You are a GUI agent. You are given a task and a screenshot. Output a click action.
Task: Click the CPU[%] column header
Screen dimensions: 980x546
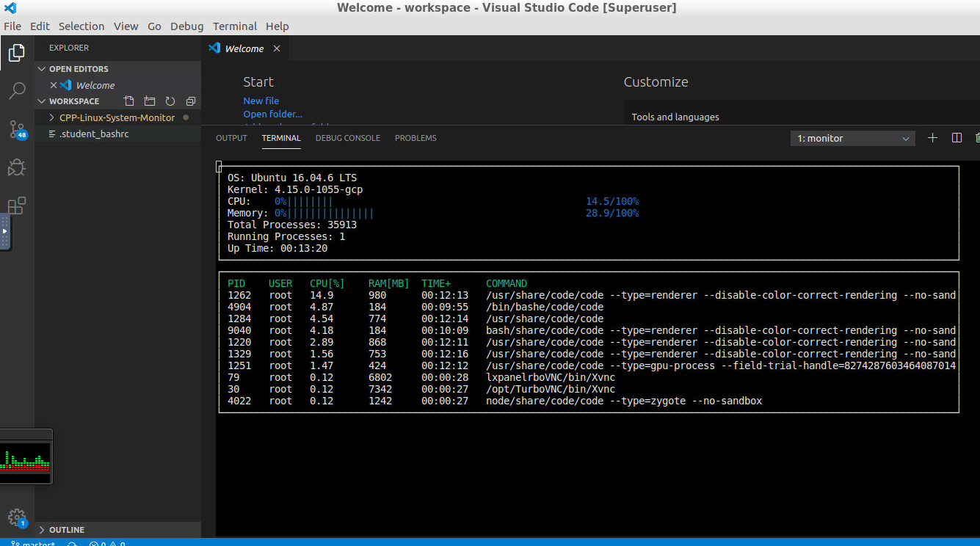point(327,283)
